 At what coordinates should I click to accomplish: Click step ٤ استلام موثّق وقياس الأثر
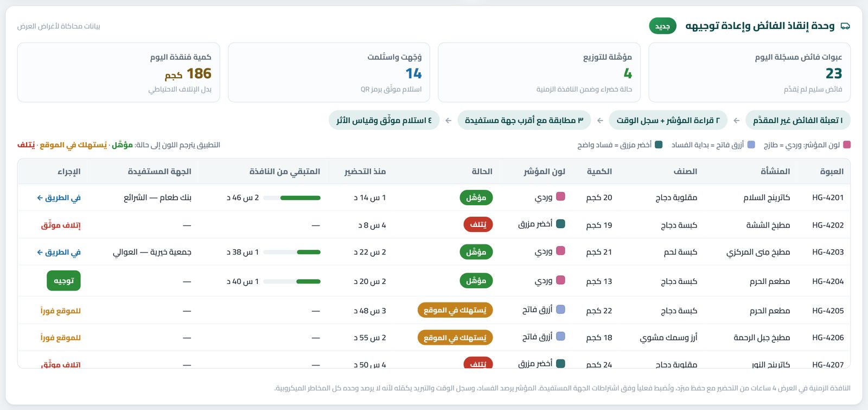point(384,120)
